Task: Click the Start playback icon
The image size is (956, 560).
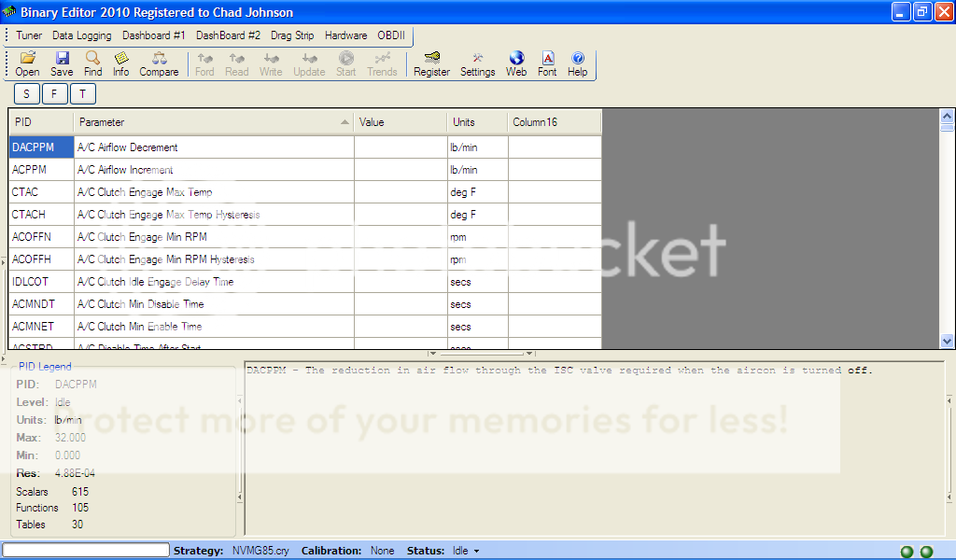Action: (x=345, y=64)
